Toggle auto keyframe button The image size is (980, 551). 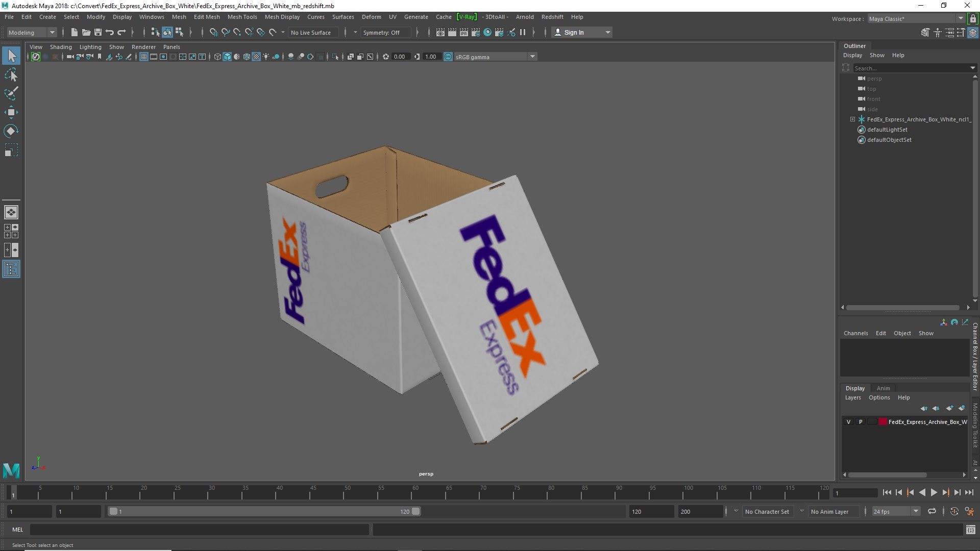954,511
